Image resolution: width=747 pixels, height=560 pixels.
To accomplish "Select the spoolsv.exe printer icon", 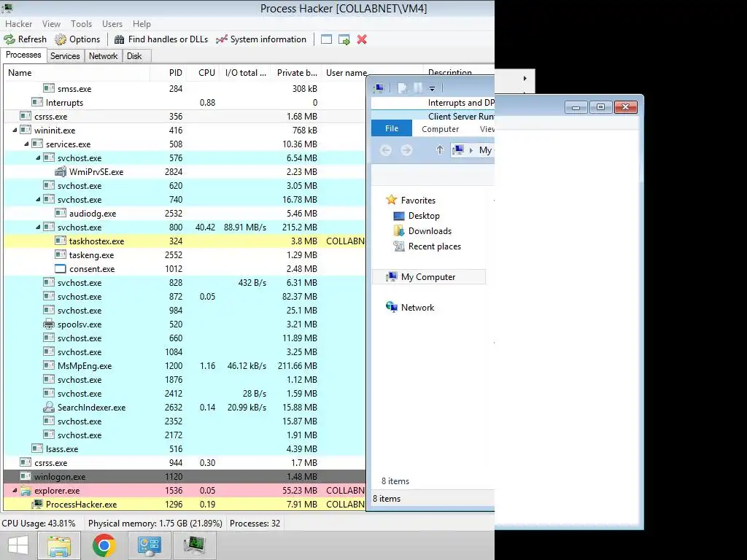I will pos(49,324).
